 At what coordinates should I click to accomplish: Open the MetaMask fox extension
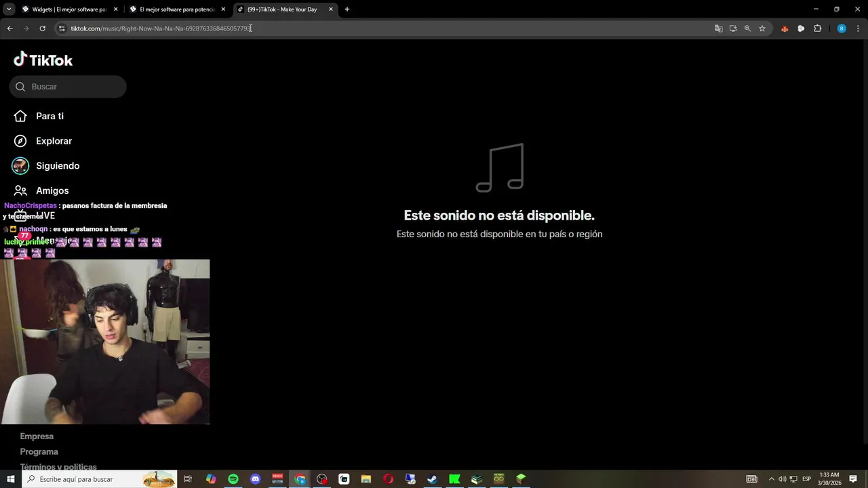click(x=785, y=28)
